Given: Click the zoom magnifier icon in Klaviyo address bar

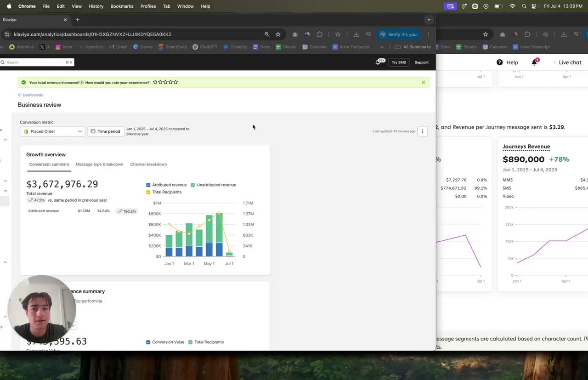Looking at the screenshot, I should pyautogui.click(x=267, y=34).
